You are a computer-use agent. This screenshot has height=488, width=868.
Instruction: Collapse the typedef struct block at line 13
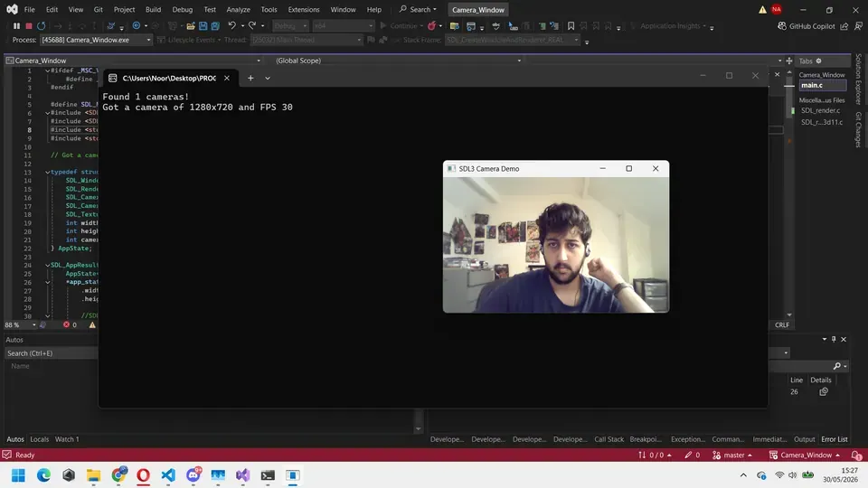(48, 172)
